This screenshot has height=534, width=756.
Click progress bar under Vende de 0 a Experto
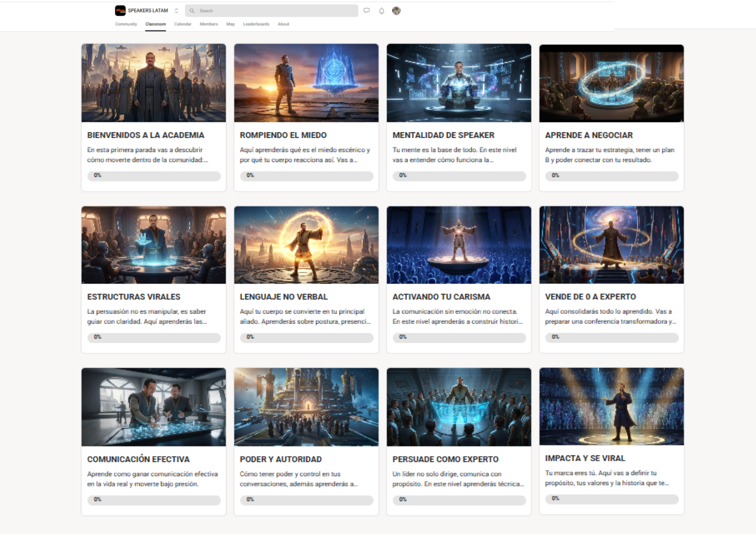[612, 337]
